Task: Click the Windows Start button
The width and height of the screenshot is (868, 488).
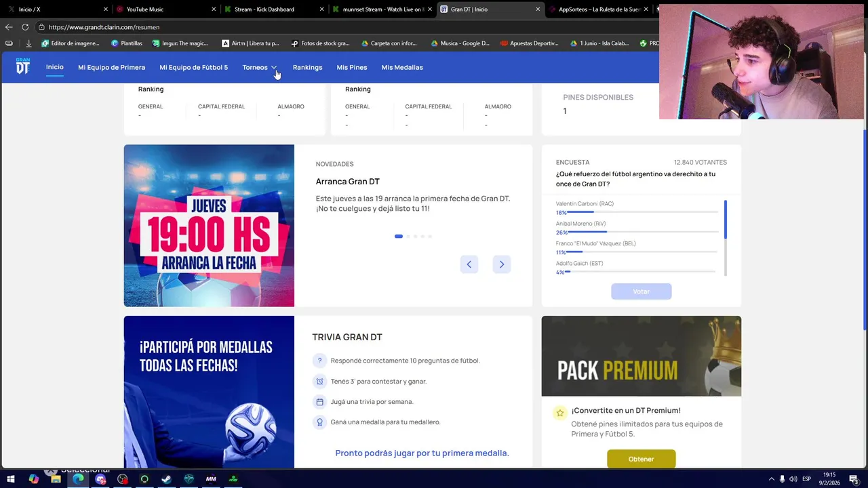Action: [11, 479]
